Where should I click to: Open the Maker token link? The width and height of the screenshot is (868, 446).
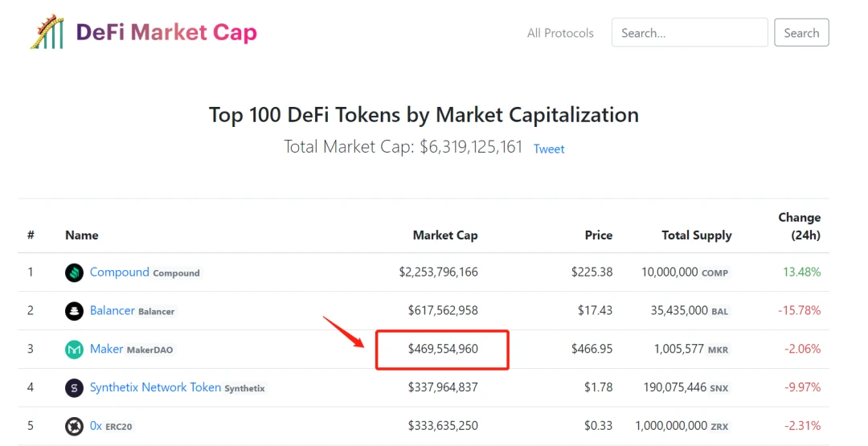(106, 350)
